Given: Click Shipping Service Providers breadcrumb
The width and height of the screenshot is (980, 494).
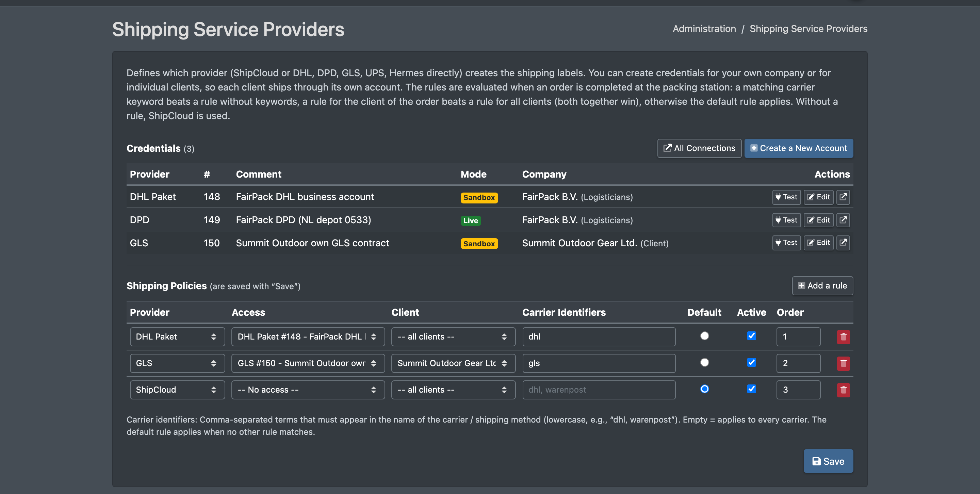Looking at the screenshot, I should click(x=808, y=29).
